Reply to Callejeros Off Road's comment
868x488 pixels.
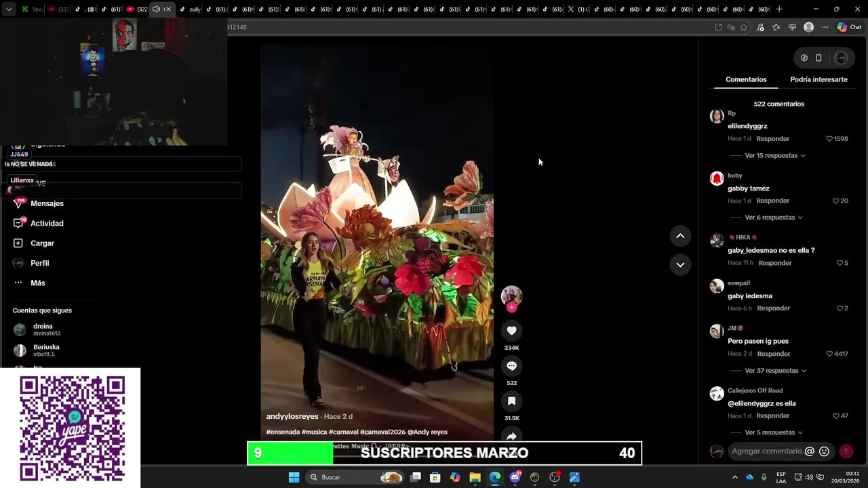coord(773,416)
